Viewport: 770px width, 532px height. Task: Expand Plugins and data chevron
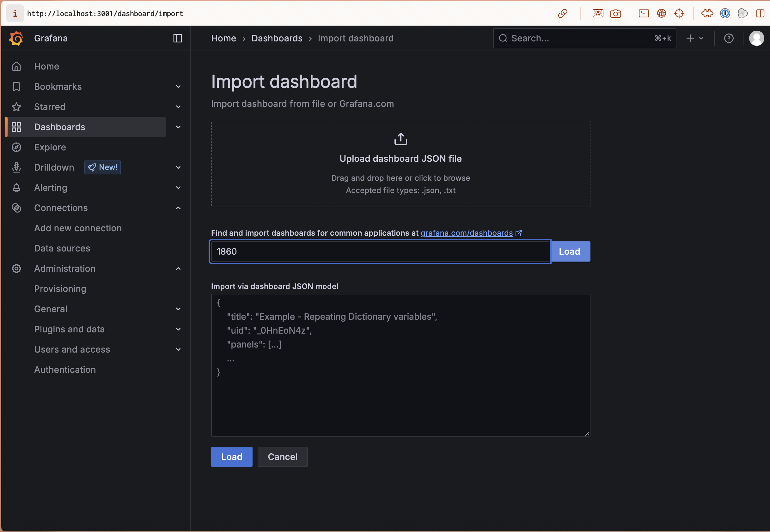(x=178, y=329)
